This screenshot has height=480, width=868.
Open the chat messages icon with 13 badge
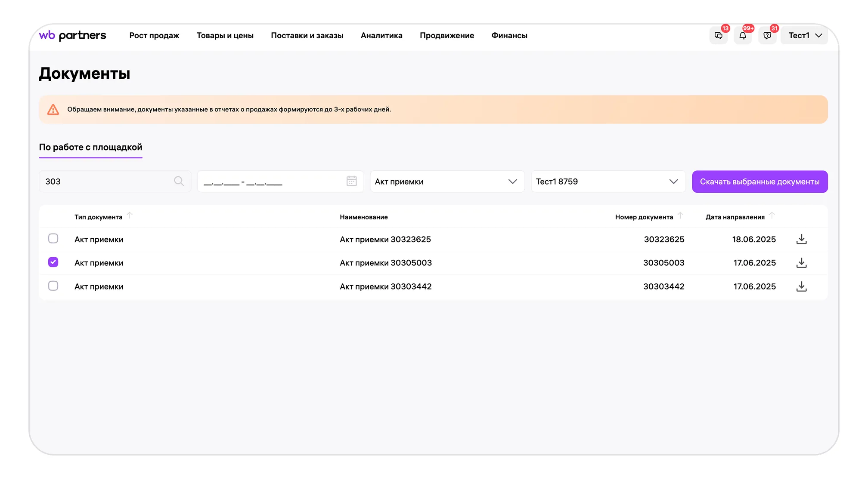pos(719,36)
